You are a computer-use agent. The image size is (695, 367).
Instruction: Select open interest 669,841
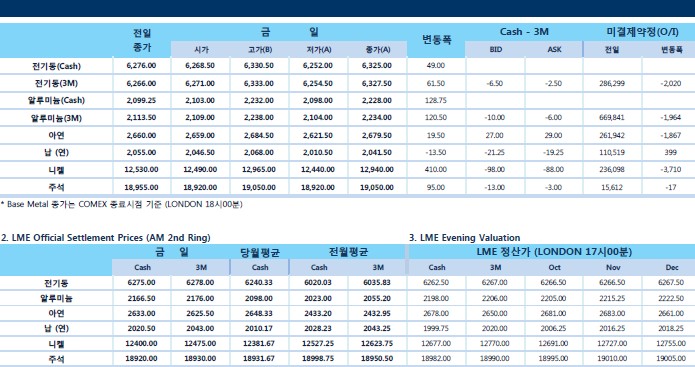point(612,117)
